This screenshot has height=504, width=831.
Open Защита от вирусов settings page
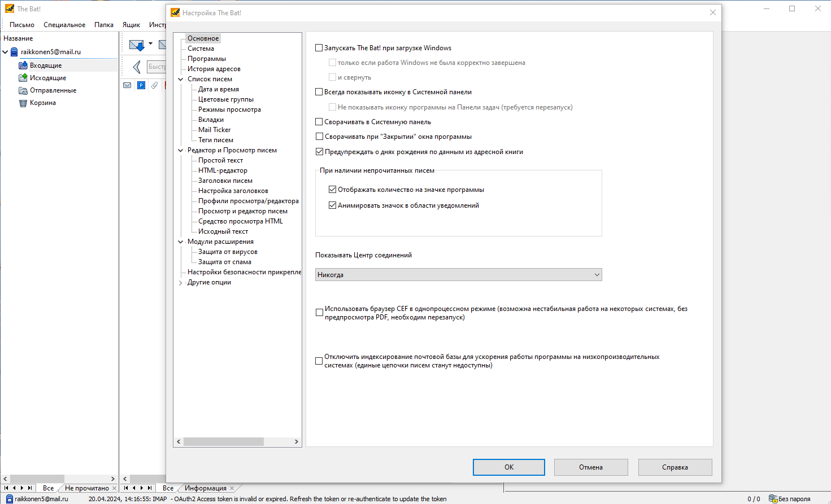(228, 252)
